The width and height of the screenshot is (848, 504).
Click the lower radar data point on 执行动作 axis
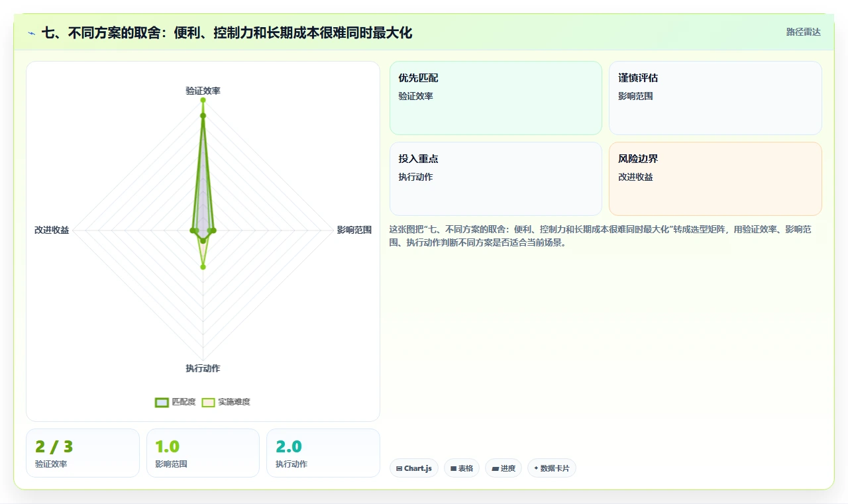coord(203,267)
